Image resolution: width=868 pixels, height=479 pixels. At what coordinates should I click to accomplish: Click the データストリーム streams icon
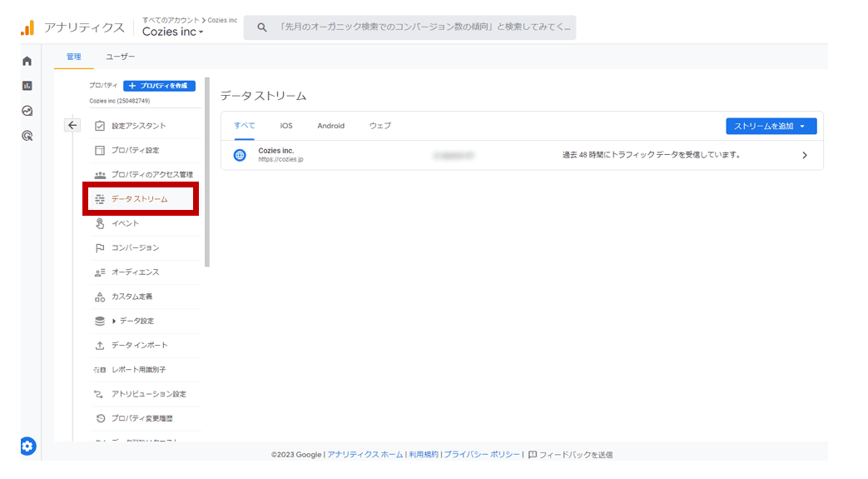coord(100,199)
